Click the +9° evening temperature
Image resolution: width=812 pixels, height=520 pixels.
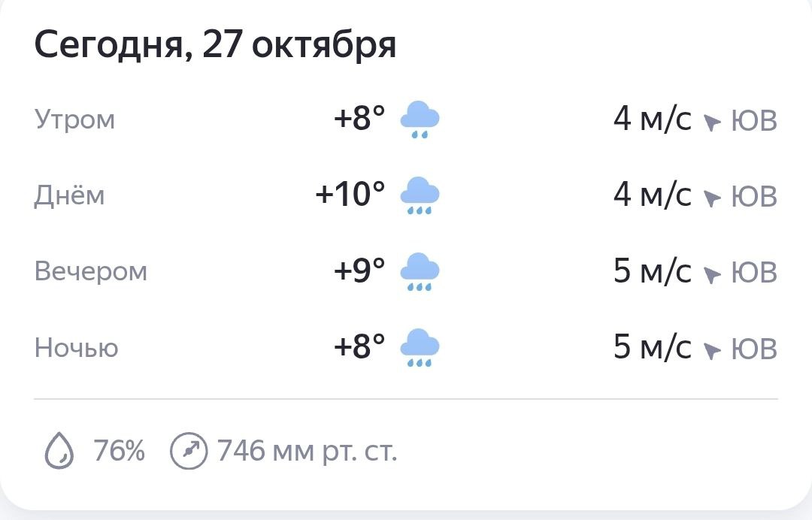coord(359,271)
